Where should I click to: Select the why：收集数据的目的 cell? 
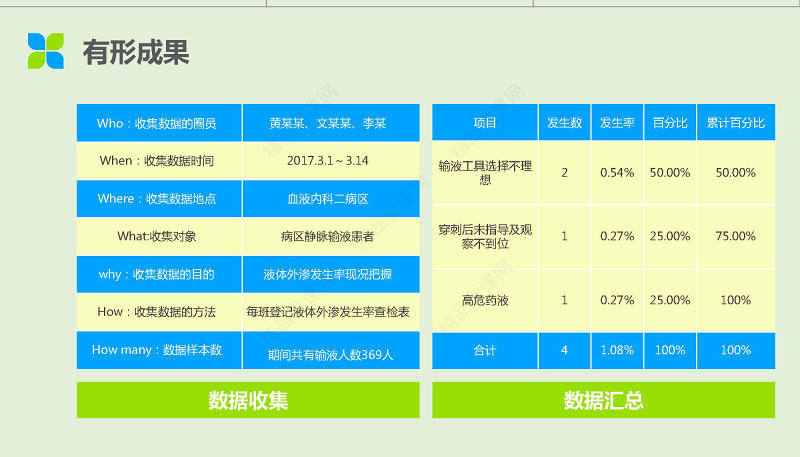(159, 274)
